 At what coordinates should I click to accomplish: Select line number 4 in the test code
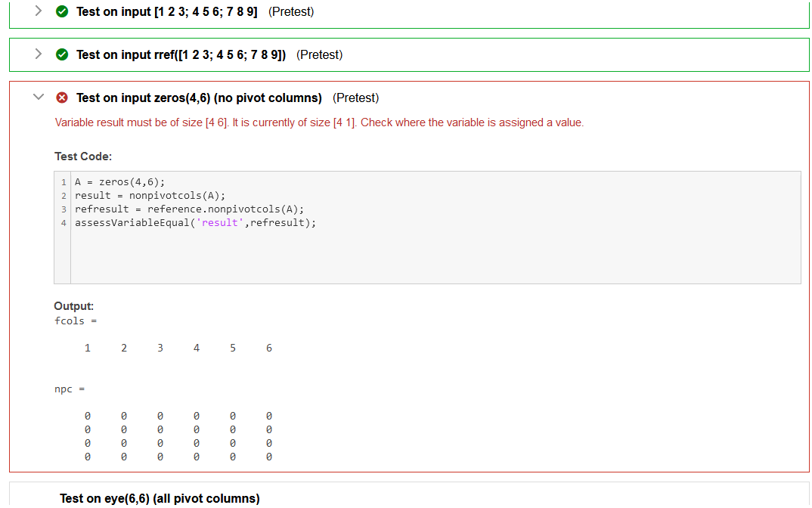[x=64, y=222]
